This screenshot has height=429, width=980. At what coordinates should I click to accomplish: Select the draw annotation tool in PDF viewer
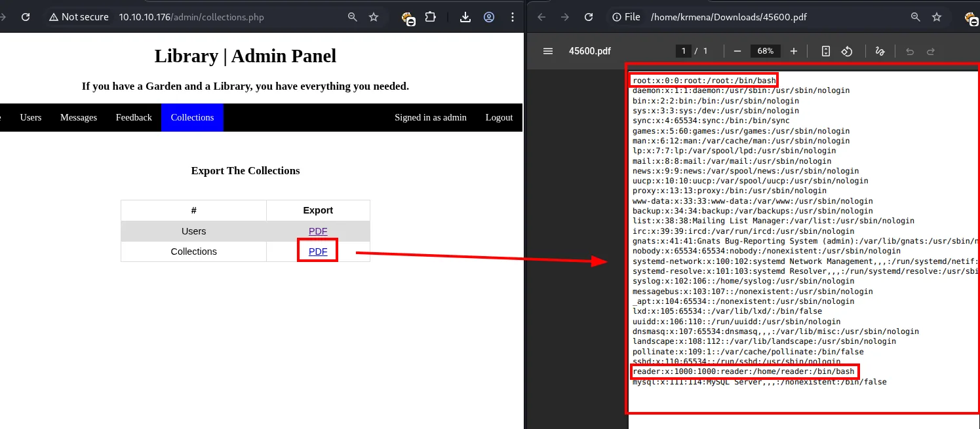click(880, 51)
